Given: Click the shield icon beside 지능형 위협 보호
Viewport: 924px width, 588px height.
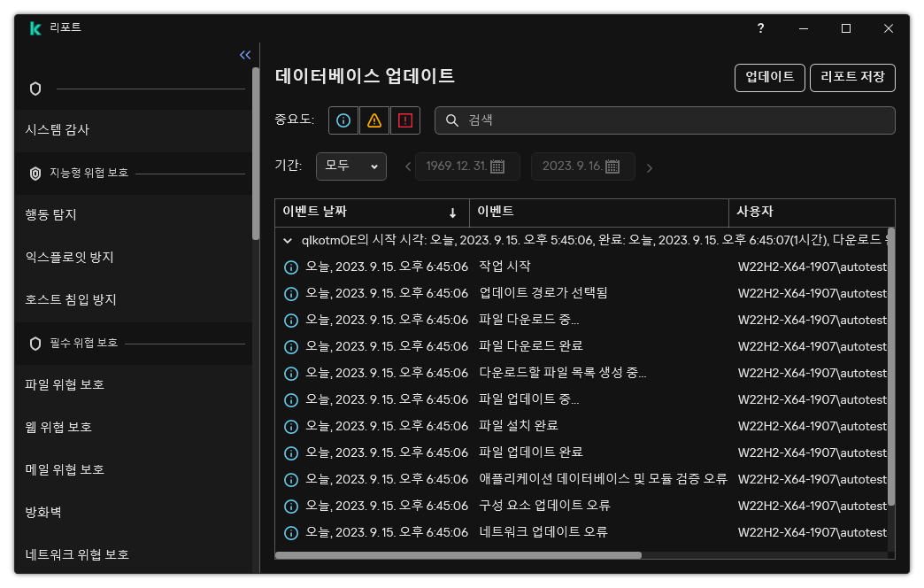Looking at the screenshot, I should point(36,174).
